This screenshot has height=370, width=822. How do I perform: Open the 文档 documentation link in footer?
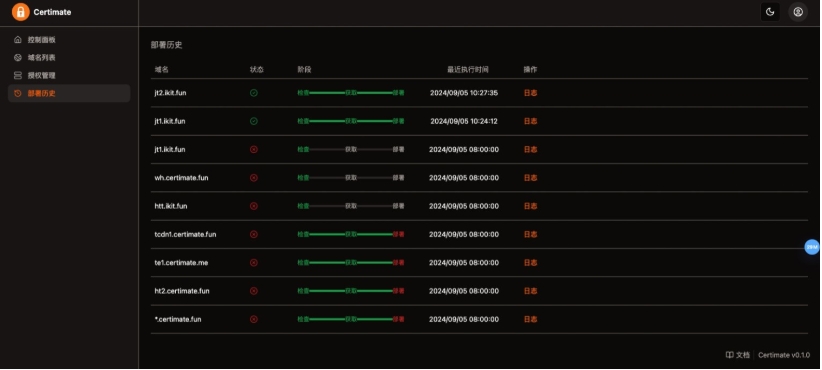click(x=738, y=355)
